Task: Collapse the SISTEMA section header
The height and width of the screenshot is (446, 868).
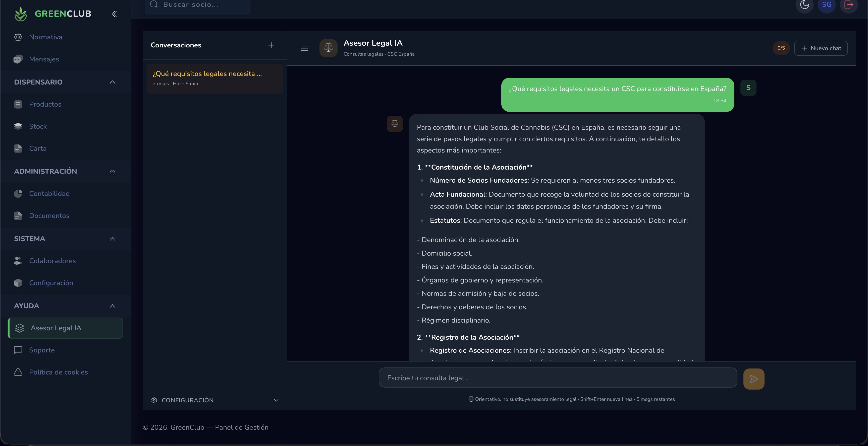Action: coord(112,239)
